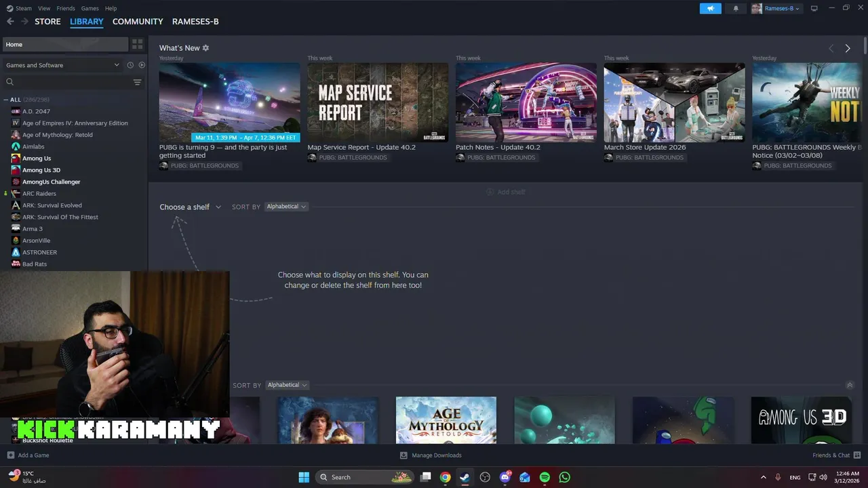
Task: Click the library search magnifier icon
Action: click(9, 82)
